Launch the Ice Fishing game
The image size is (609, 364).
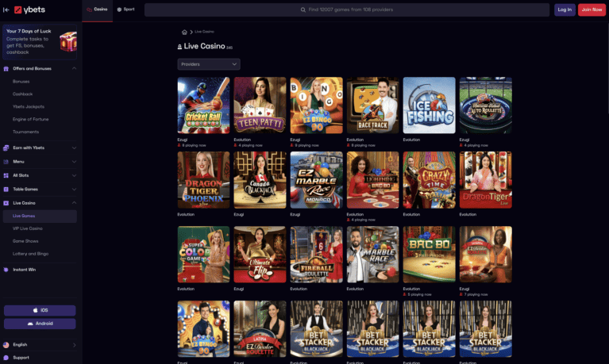point(430,105)
